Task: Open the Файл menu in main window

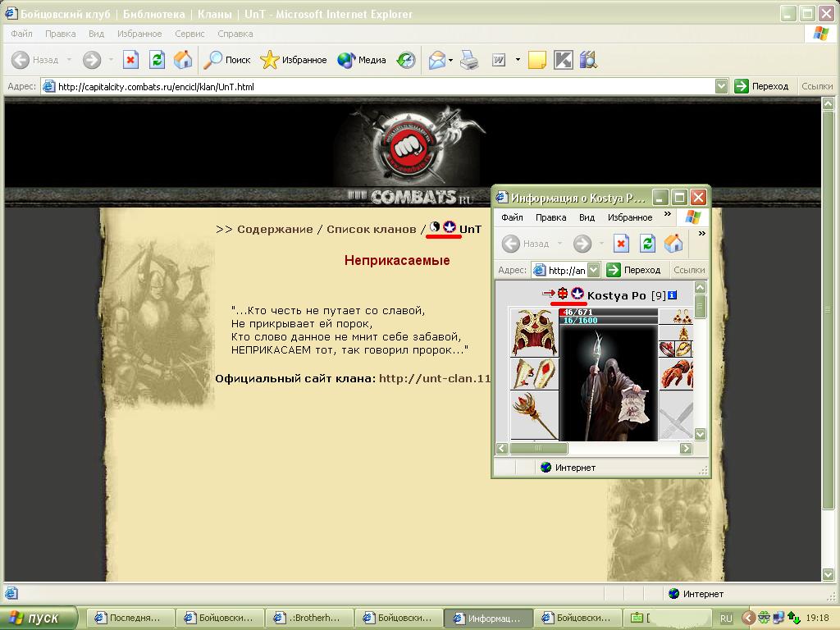Action: pos(21,34)
